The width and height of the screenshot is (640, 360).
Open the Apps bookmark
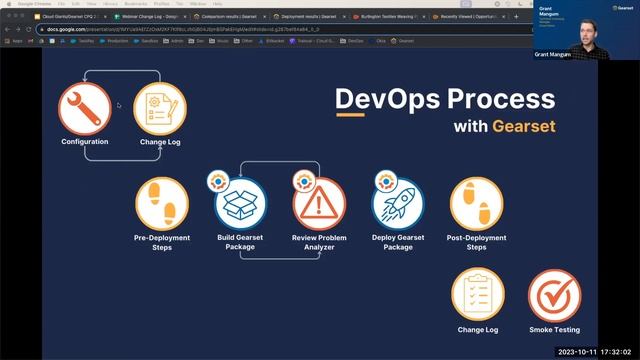point(13,41)
